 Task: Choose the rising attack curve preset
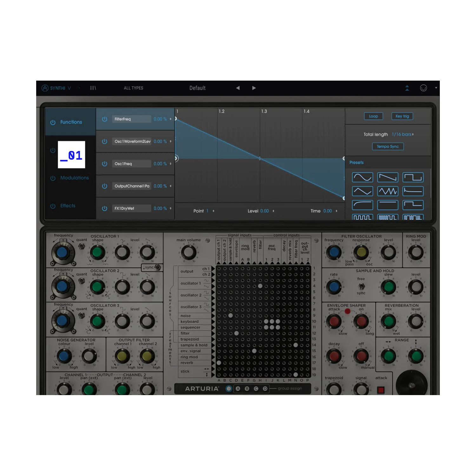click(x=362, y=205)
